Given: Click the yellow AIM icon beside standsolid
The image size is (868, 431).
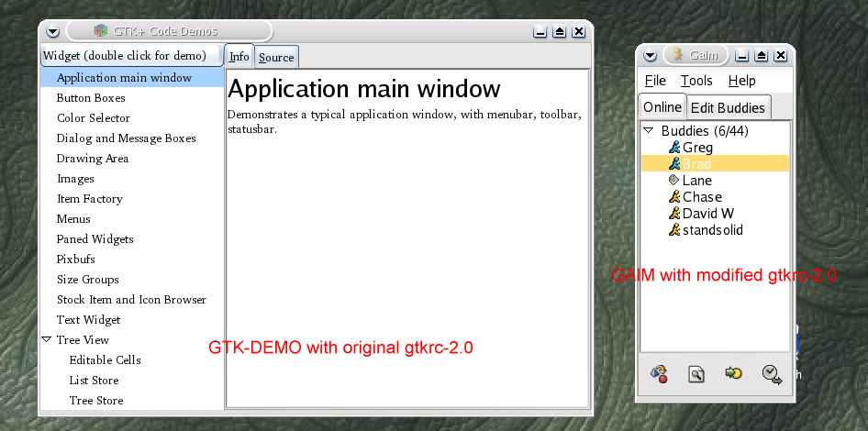Looking at the screenshot, I should (674, 229).
